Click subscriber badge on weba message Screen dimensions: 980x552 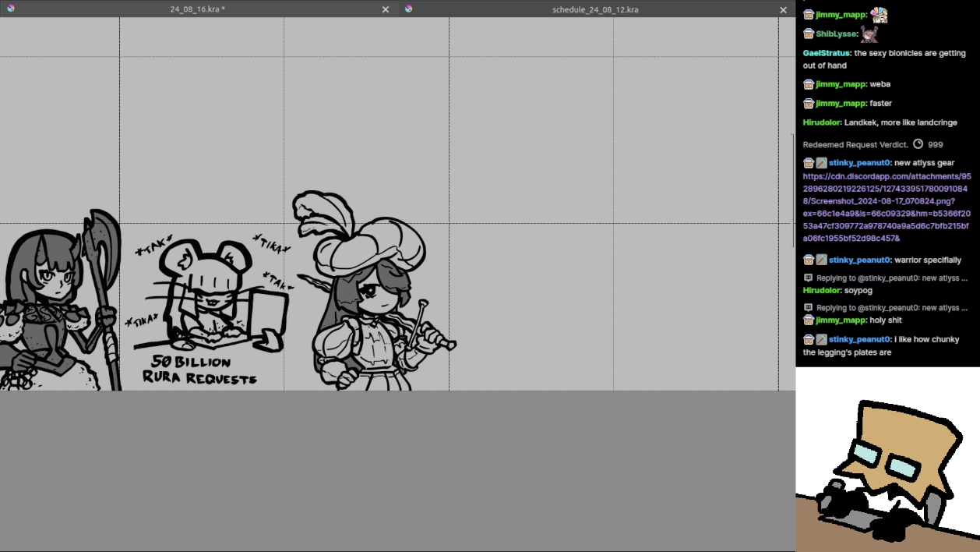(x=809, y=84)
